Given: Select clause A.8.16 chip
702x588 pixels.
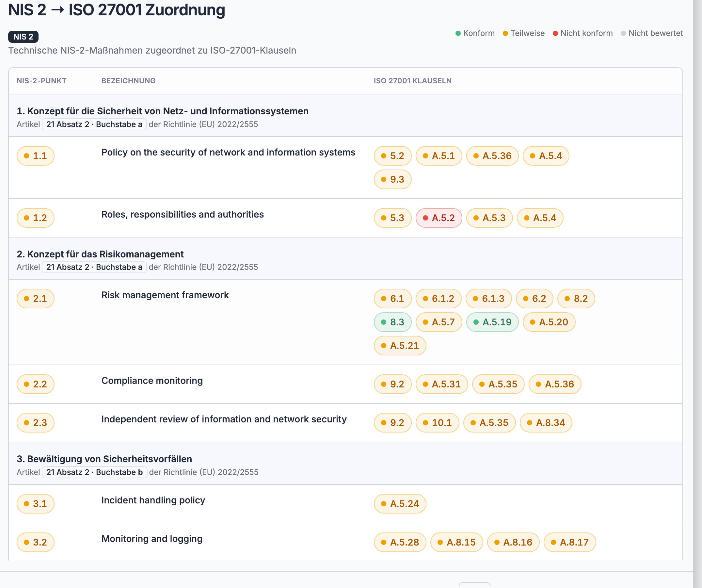Looking at the screenshot, I should (x=514, y=542).
